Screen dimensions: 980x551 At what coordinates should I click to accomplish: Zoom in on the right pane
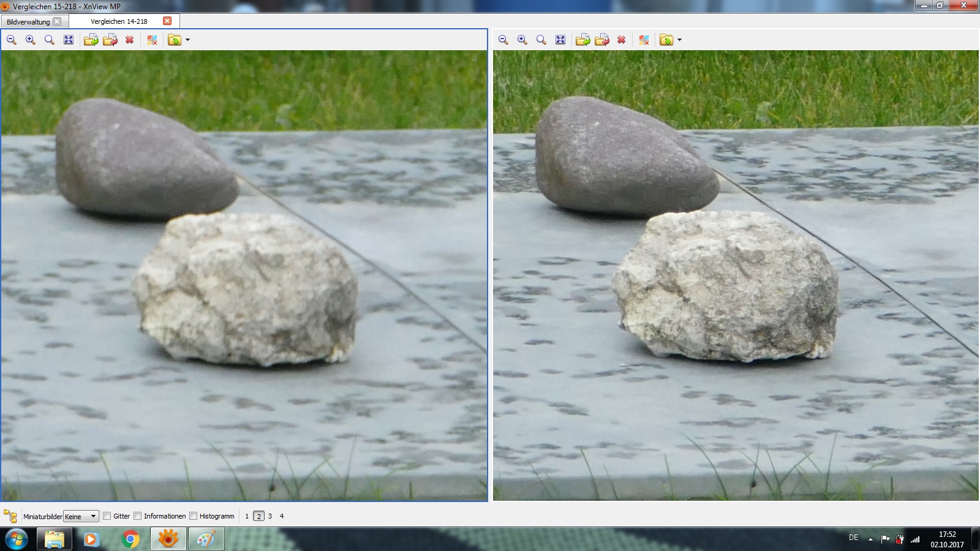(522, 40)
